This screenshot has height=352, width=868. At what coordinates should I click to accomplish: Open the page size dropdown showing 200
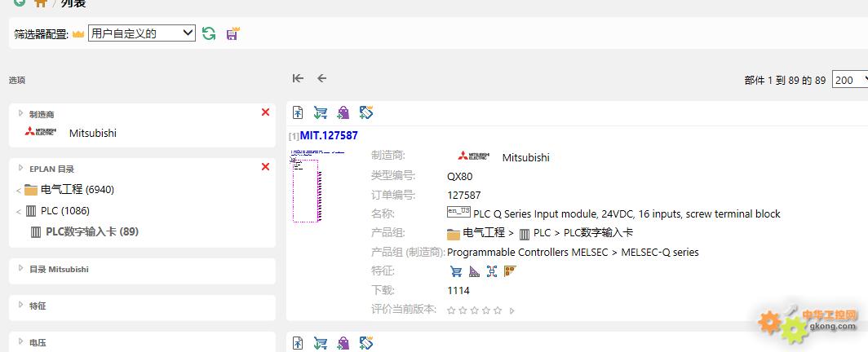[x=850, y=80]
